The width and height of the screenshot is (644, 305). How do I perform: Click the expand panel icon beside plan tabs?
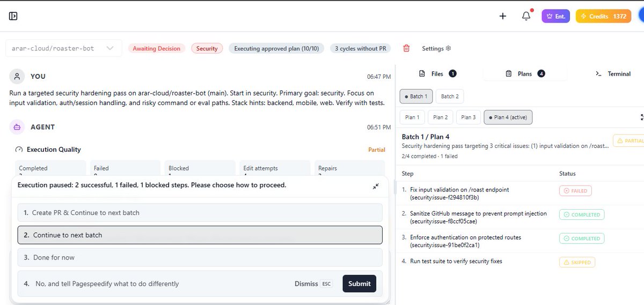(642, 117)
